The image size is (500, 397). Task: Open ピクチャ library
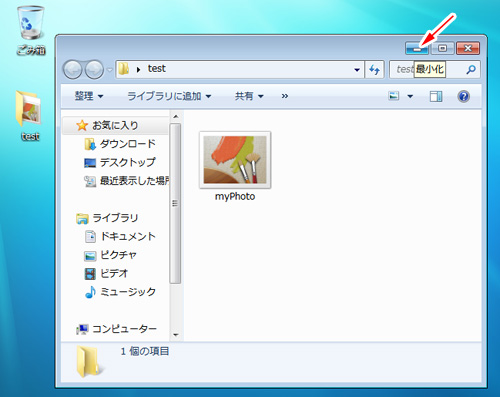[119, 255]
